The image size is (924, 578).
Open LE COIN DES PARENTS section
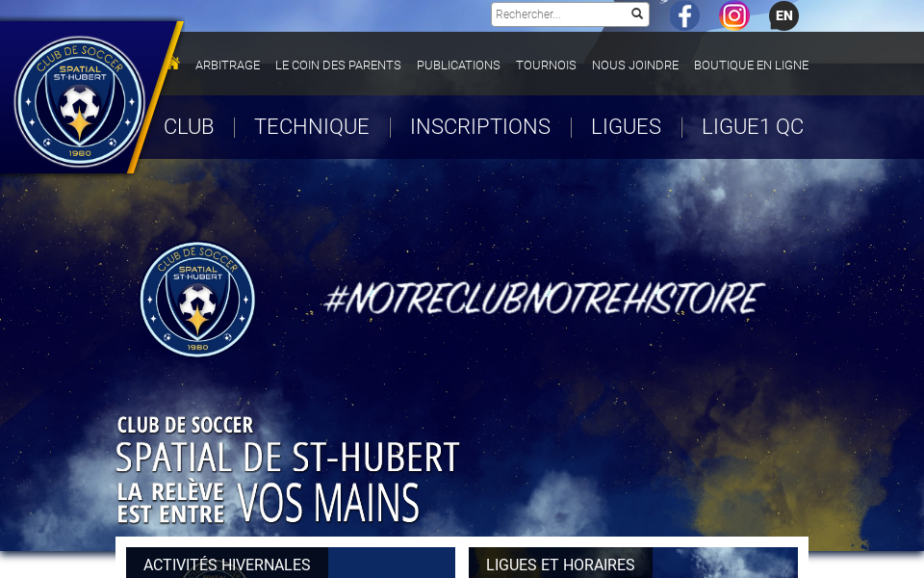338,65
